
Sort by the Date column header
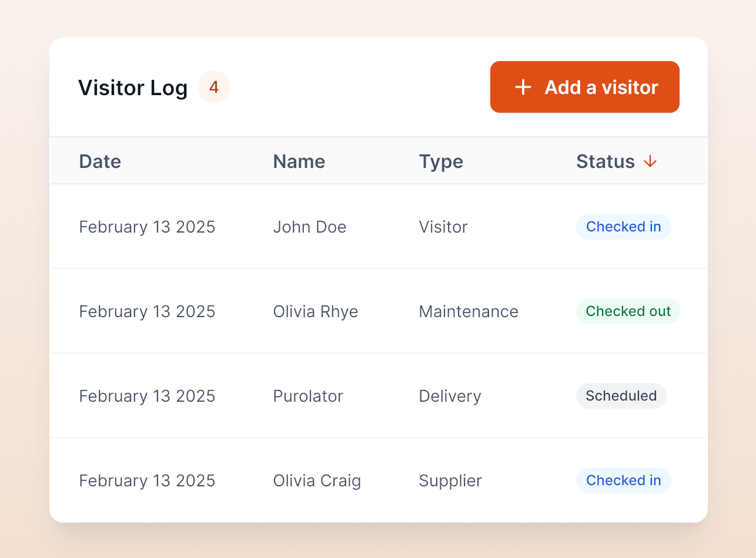pyautogui.click(x=100, y=162)
